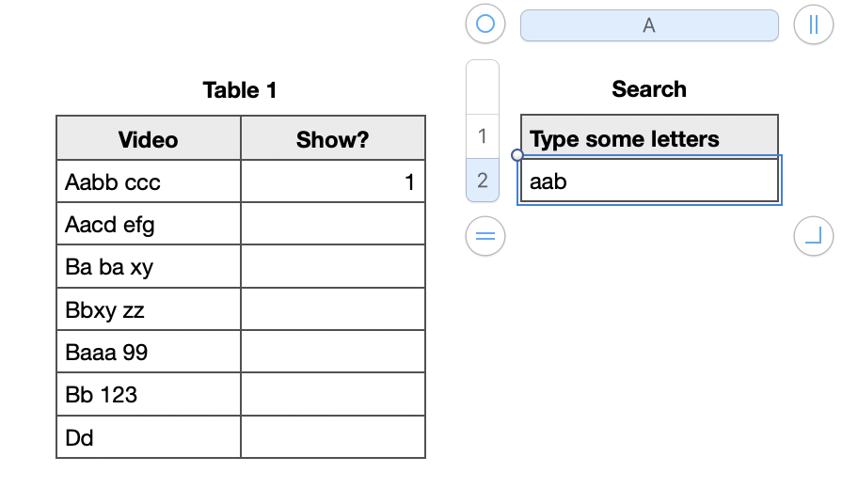Click the table resize corner handle
The height and width of the screenshot is (504, 858).
click(x=814, y=236)
